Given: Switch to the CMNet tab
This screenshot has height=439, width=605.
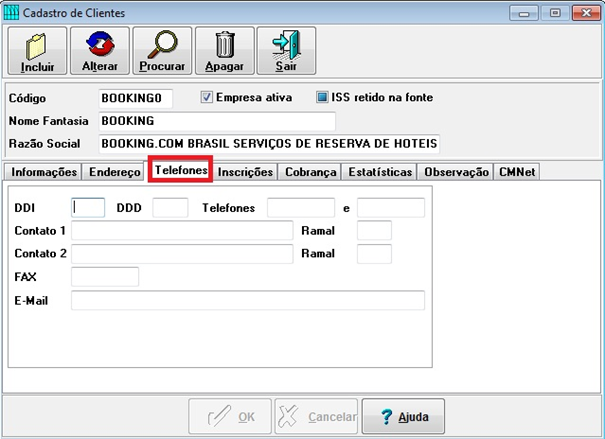Looking at the screenshot, I should pyautogui.click(x=517, y=172).
